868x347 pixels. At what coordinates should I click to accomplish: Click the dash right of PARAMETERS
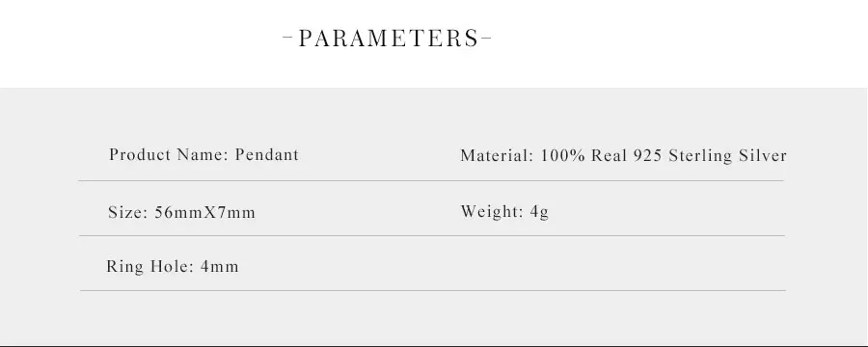486,39
